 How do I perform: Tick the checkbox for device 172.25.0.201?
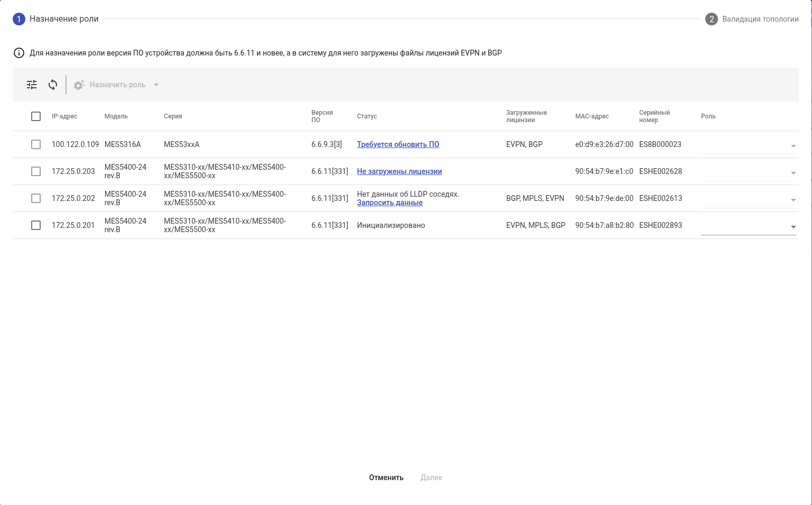tap(36, 225)
